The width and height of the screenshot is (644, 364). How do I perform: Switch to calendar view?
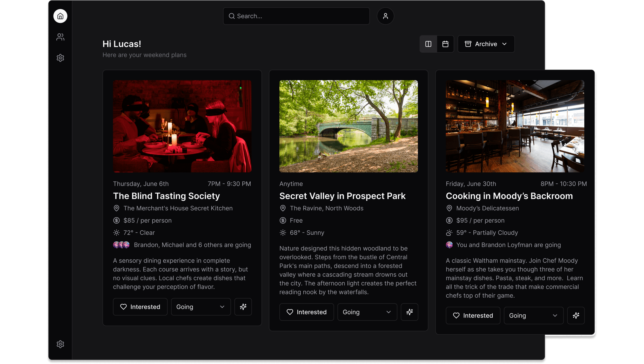pos(445,44)
